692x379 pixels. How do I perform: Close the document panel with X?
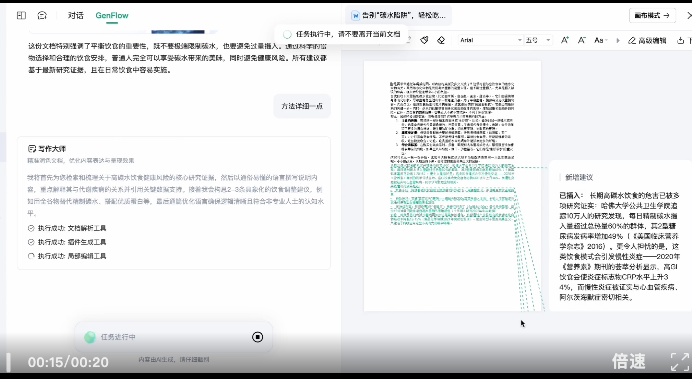(x=689, y=15)
